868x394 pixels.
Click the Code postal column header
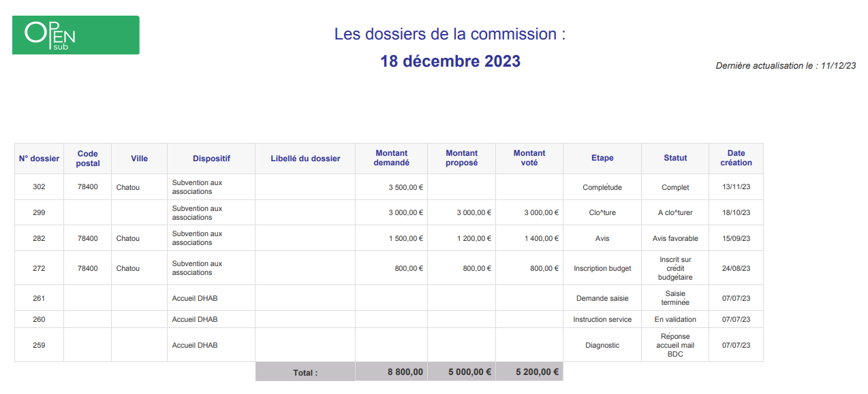(x=88, y=159)
